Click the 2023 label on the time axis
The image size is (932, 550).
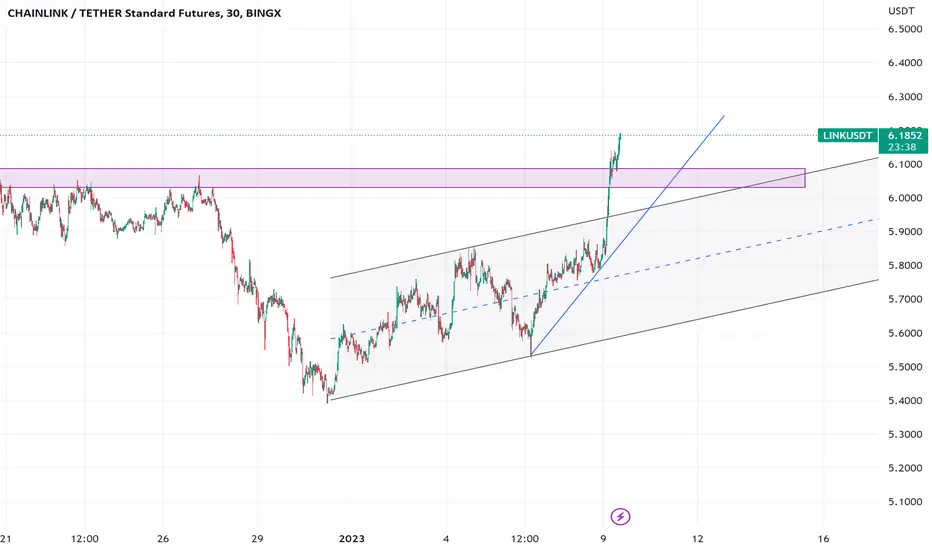[x=351, y=539]
